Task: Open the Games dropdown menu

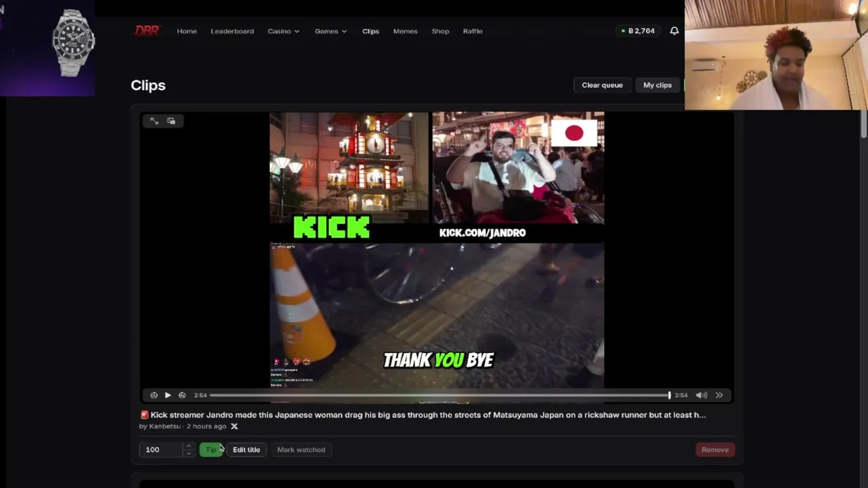Action: tap(331, 31)
